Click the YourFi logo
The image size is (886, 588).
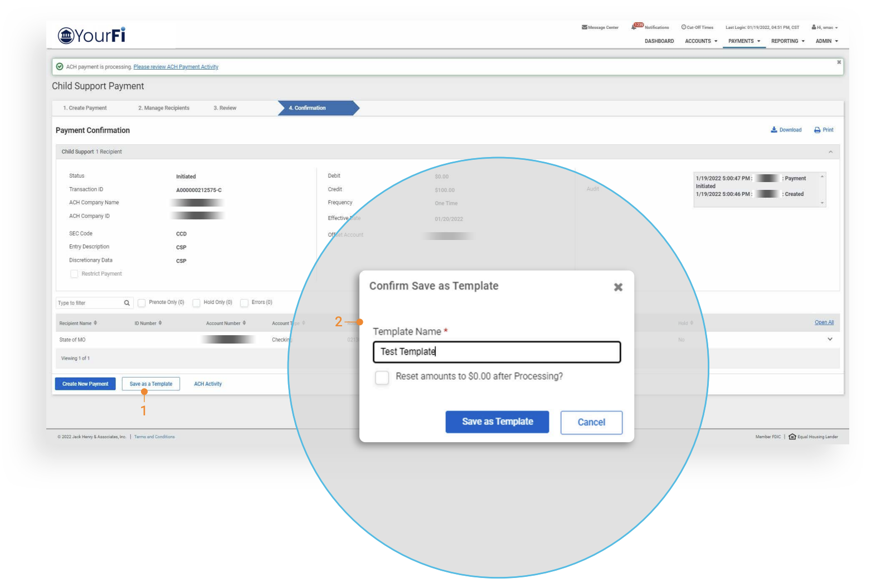click(92, 36)
